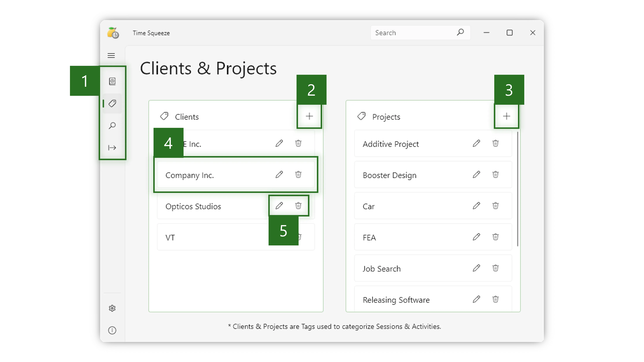Open the Sessions timer page in sidebar
The width and height of the screenshot is (644, 362).
(x=112, y=81)
